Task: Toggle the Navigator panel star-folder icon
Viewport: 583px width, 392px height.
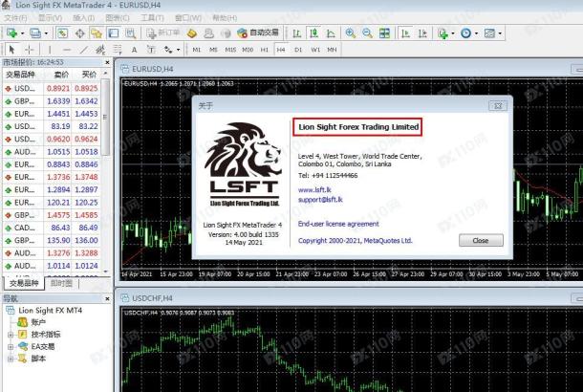Action: click(x=97, y=33)
